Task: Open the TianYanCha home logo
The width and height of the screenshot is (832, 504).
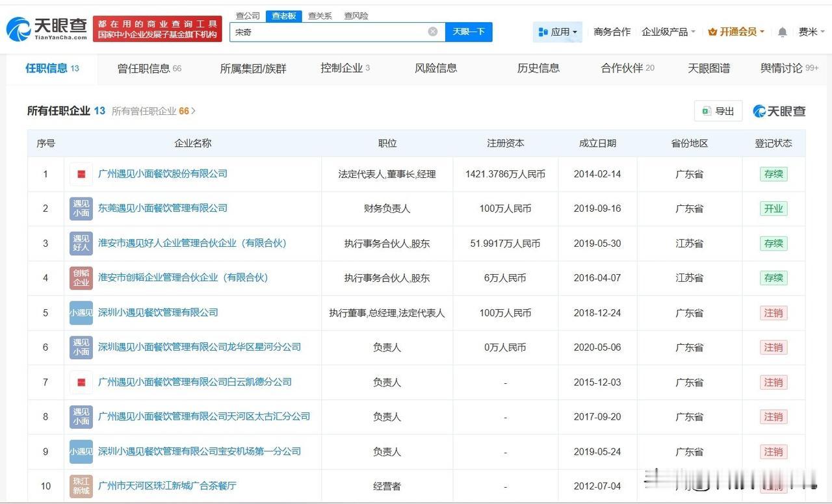Action: [46, 29]
